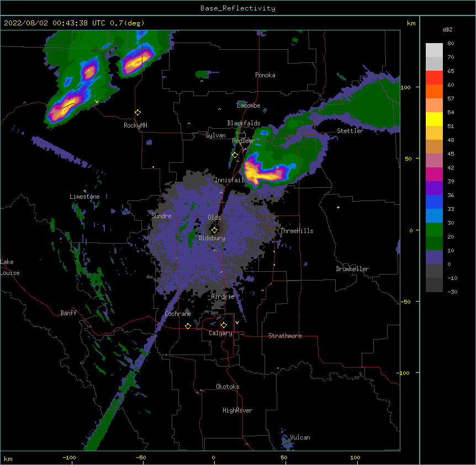Click the Sylvan label
Screen dimensions: 476x465
(x=215, y=135)
